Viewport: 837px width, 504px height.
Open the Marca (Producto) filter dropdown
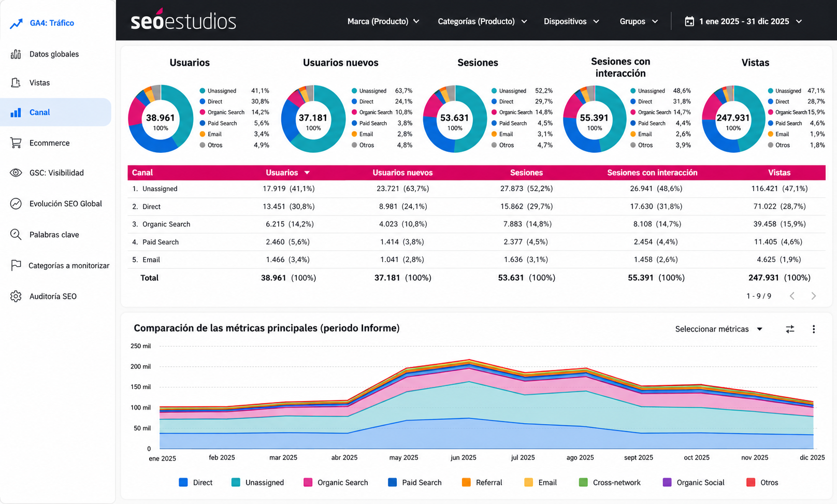[x=383, y=21]
